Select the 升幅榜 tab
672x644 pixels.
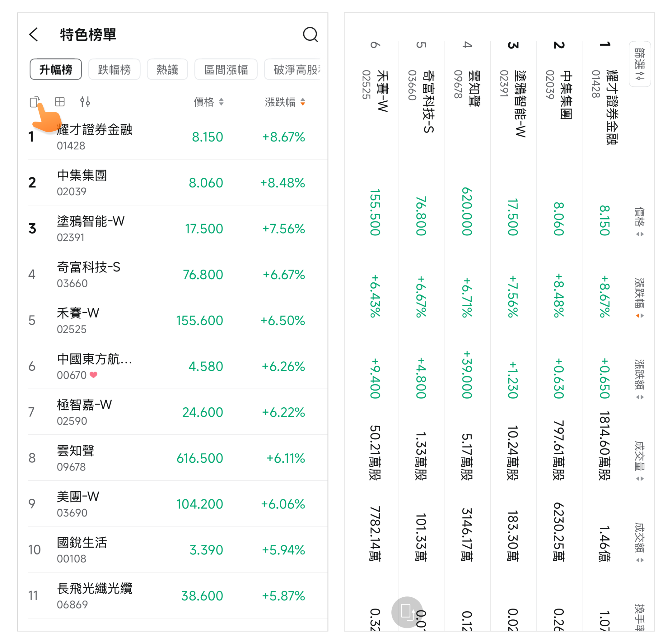pyautogui.click(x=56, y=70)
